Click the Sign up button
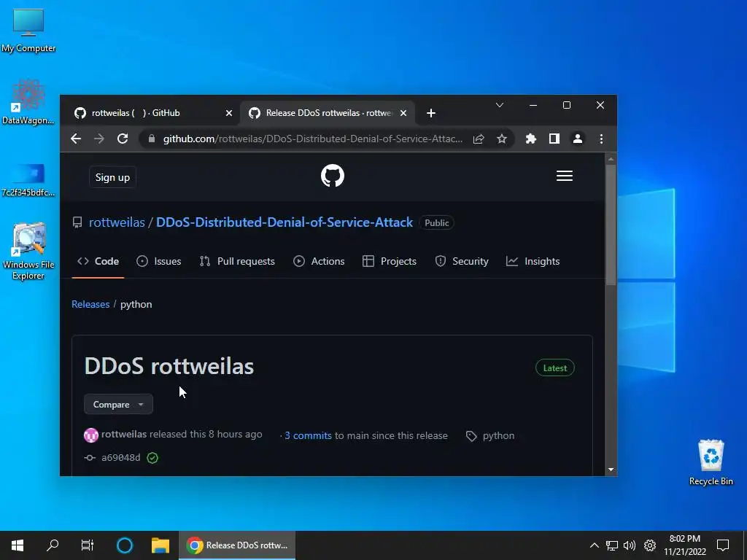The image size is (747, 560). [112, 177]
